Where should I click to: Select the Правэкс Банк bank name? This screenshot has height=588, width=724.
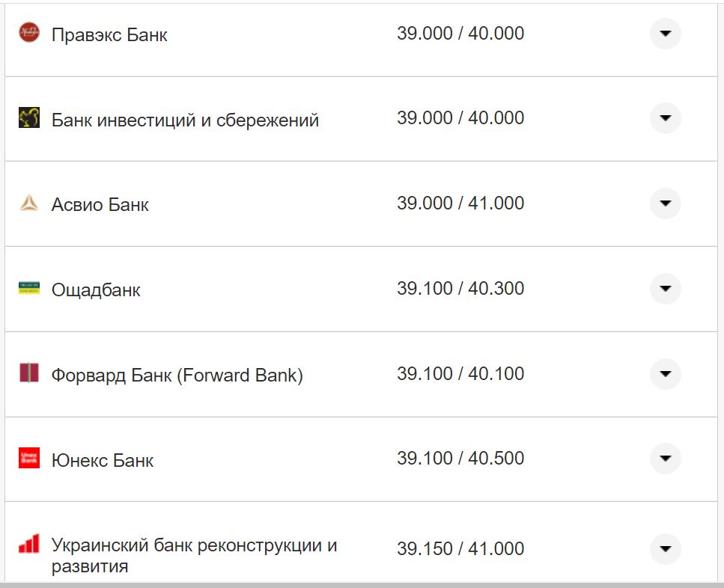tap(109, 34)
